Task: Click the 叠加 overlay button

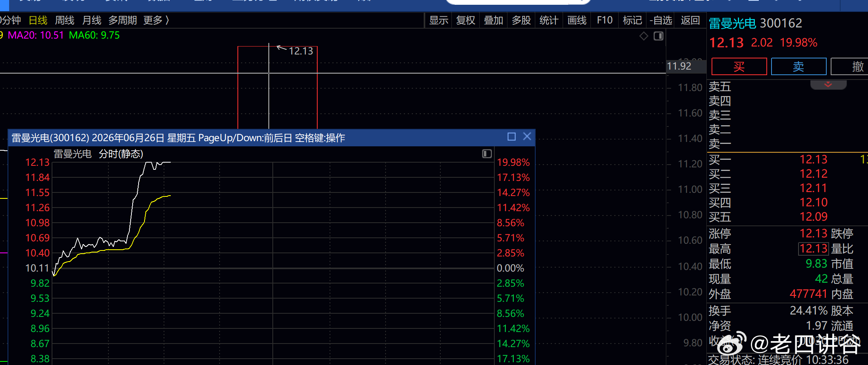Action: click(494, 20)
